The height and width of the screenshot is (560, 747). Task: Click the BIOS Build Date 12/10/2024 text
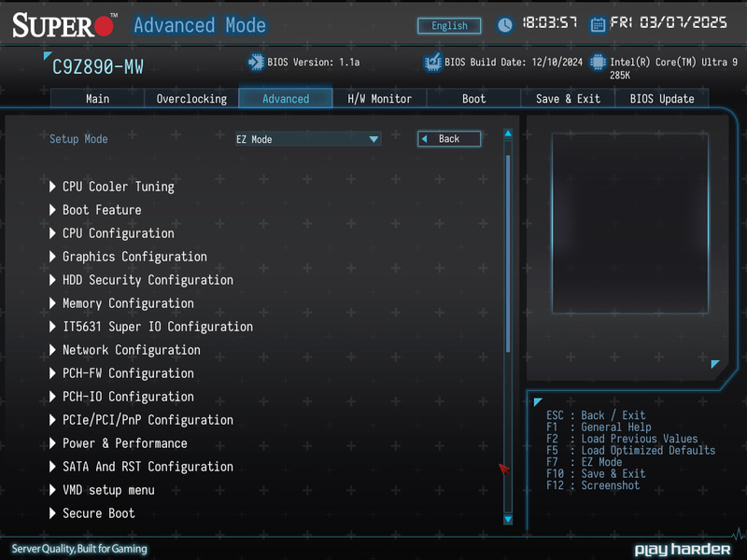[514, 63]
